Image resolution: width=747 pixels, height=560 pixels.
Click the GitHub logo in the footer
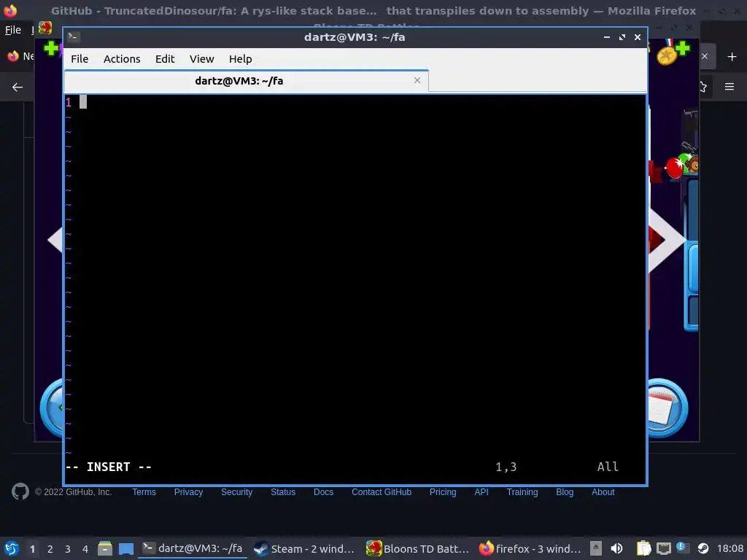click(x=20, y=491)
